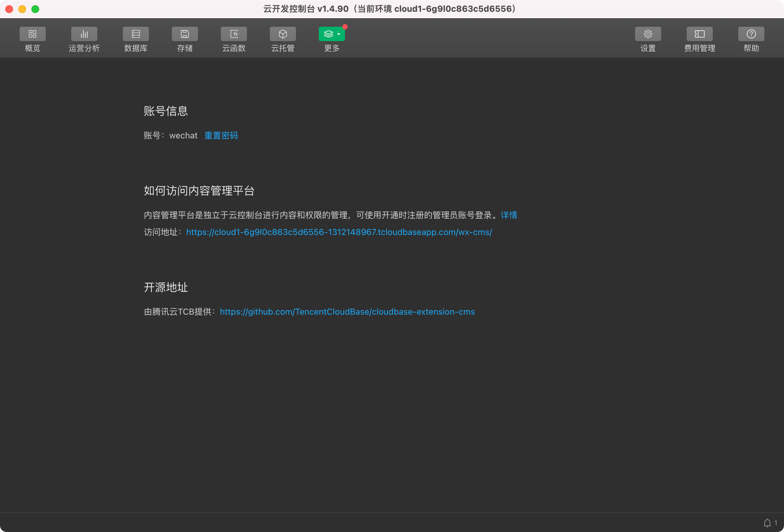The width and height of the screenshot is (784, 532).
Task: Click 重置密码 to reset password
Action: coord(221,135)
